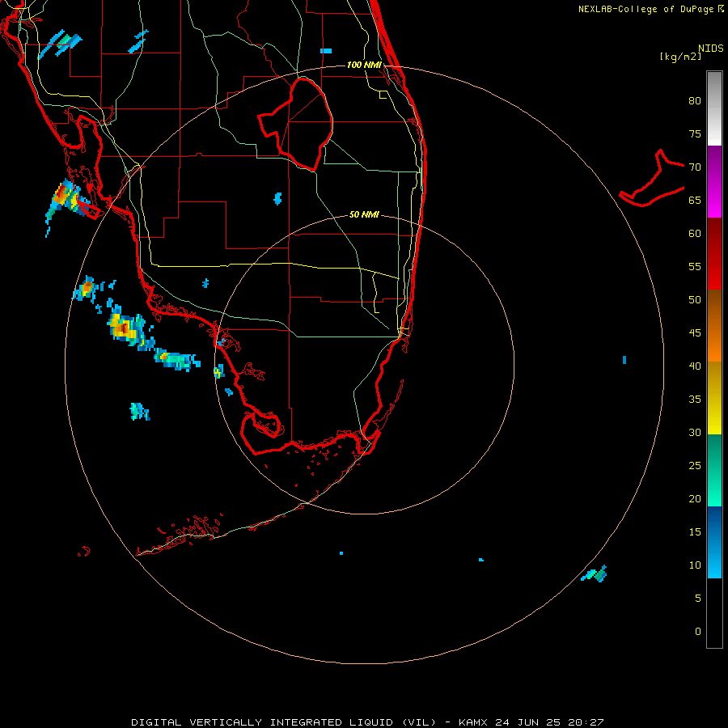
Task: Click the scale value 25
Action: (x=695, y=466)
